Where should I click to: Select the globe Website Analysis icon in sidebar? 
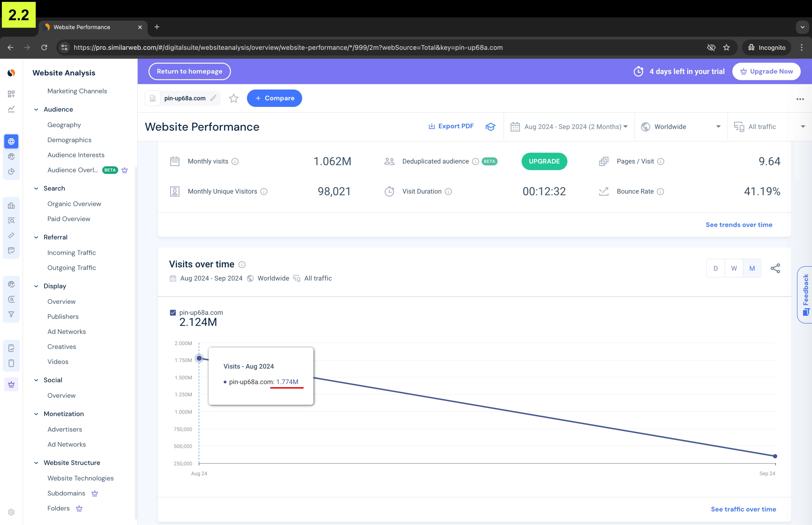11,141
